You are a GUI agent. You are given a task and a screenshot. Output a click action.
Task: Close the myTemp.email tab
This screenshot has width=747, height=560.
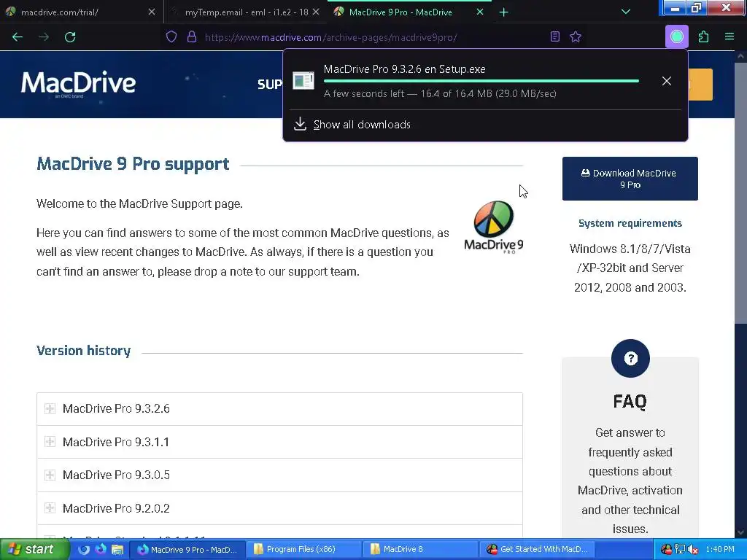click(316, 12)
